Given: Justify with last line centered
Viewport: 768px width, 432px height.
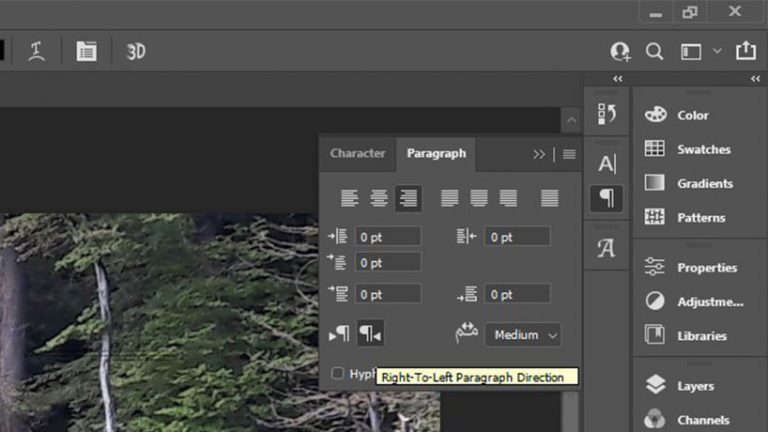Looking at the screenshot, I should coord(479,198).
